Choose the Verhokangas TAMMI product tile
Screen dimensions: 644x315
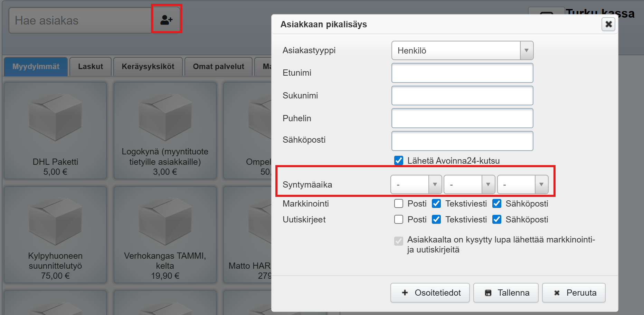pos(165,235)
